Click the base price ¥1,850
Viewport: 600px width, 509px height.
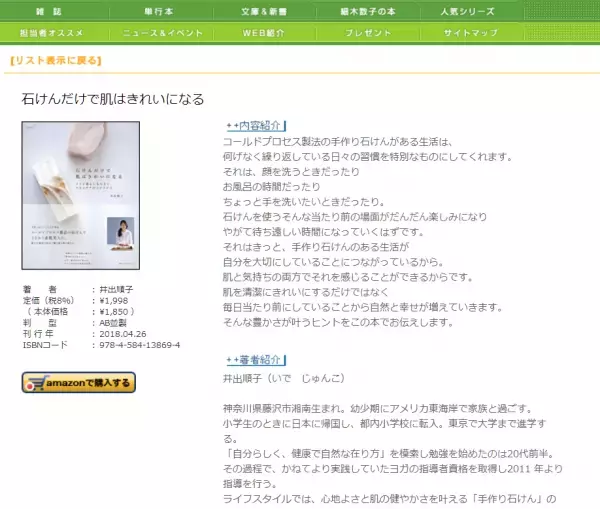point(114,312)
